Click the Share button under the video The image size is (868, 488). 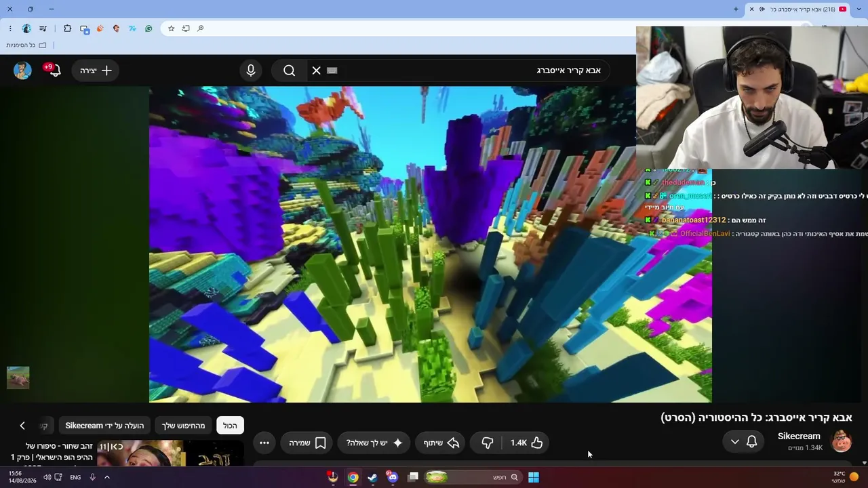coord(441,443)
